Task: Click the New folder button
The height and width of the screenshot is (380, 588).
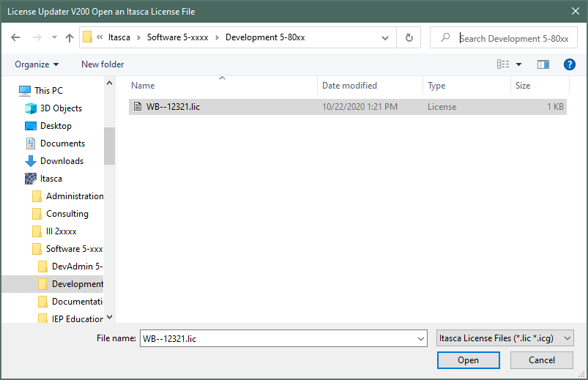Action: (103, 64)
